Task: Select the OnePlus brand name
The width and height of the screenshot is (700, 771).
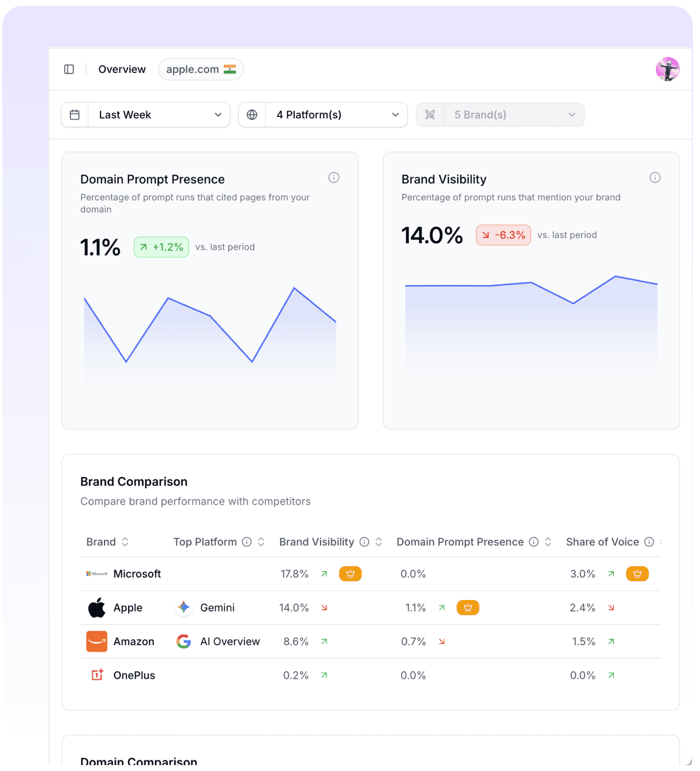Action: tap(134, 675)
